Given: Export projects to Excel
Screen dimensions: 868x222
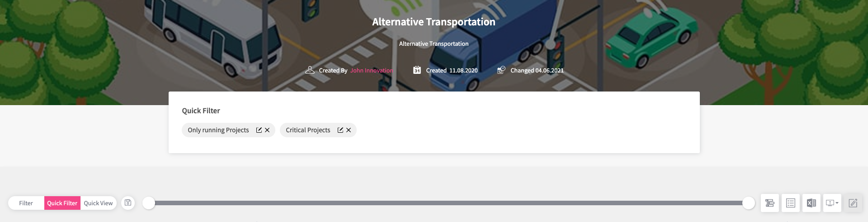Looking at the screenshot, I should click(x=811, y=203).
